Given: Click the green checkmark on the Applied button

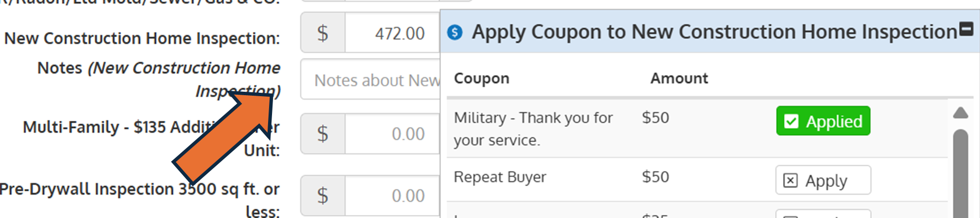Looking at the screenshot, I should pos(791,121).
